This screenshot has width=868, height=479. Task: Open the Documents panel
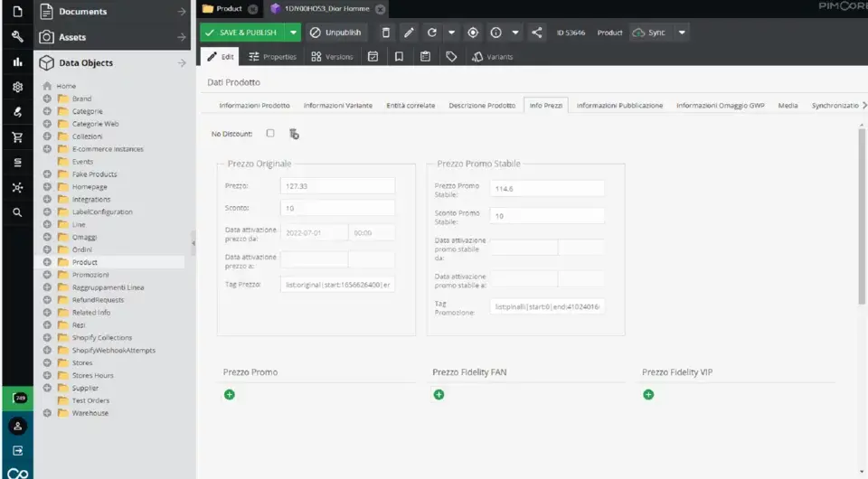pyautogui.click(x=112, y=12)
